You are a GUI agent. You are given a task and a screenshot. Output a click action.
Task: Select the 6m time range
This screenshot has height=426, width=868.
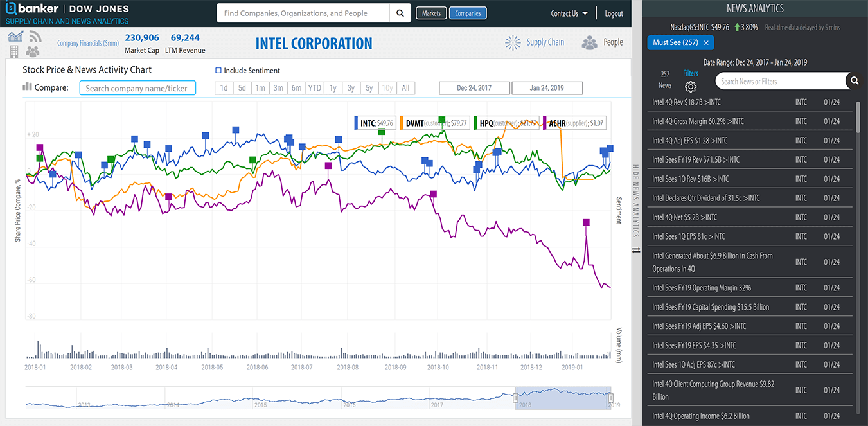[296, 88]
